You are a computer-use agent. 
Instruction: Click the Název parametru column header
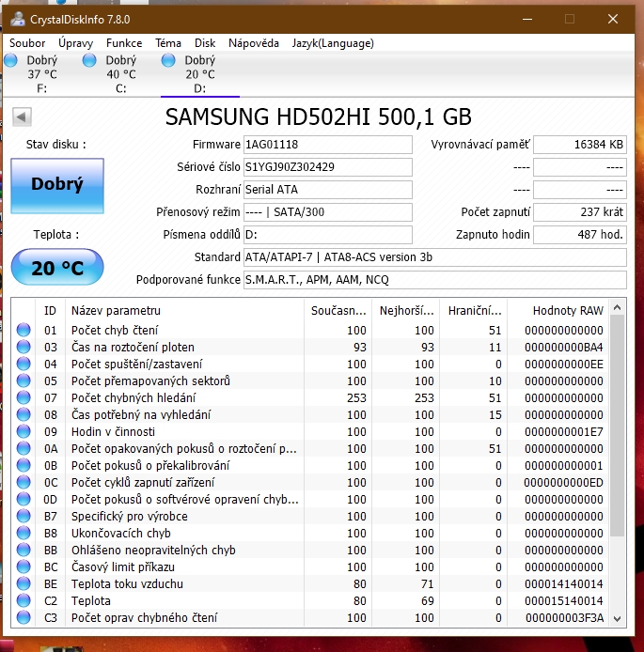[x=116, y=310]
